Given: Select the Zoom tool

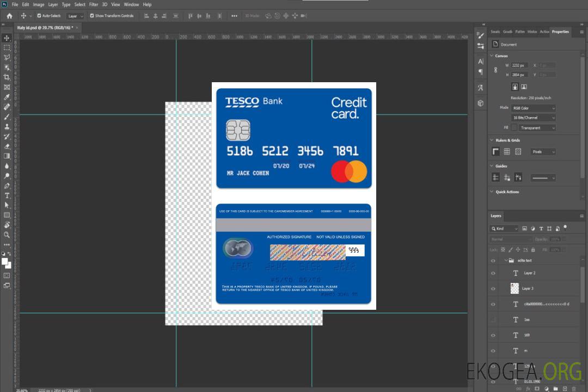Looking at the screenshot, I should coord(7,235).
